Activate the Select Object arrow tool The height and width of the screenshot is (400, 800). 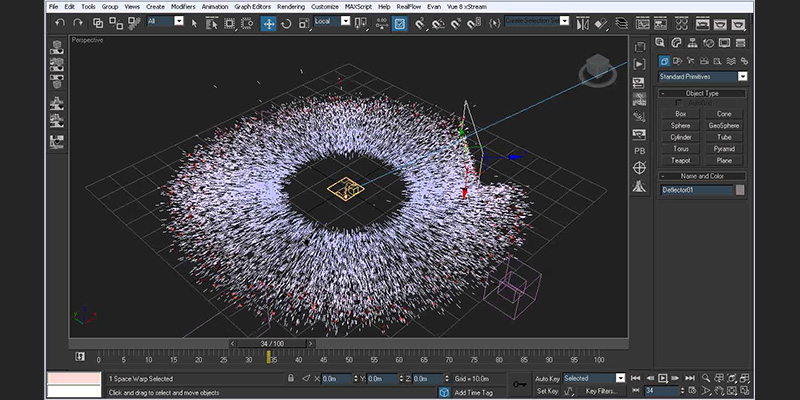click(194, 23)
